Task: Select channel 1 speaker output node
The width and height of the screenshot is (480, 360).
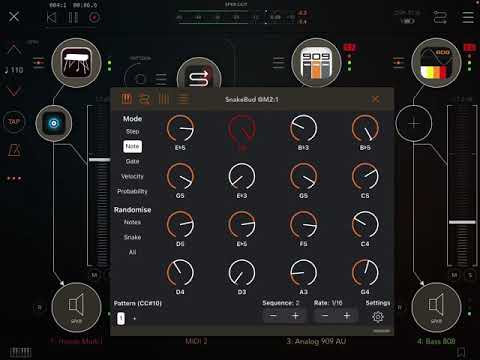Action: click(76, 307)
